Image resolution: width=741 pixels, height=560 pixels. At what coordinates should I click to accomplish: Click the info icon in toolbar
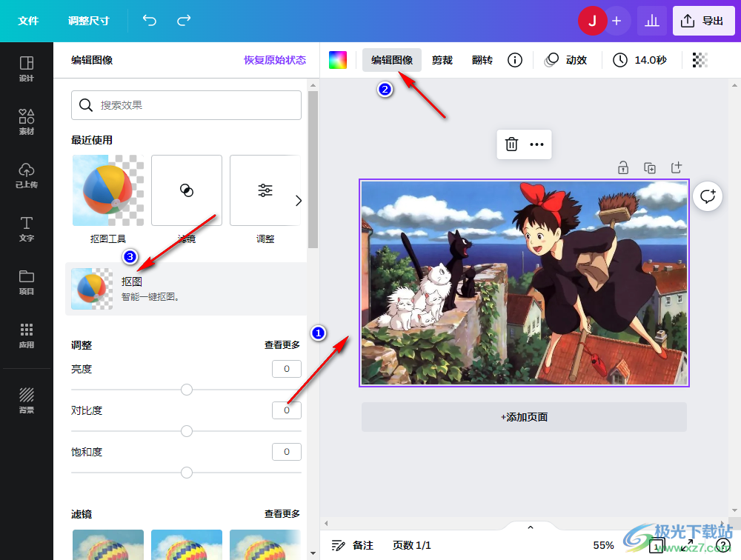coord(515,60)
